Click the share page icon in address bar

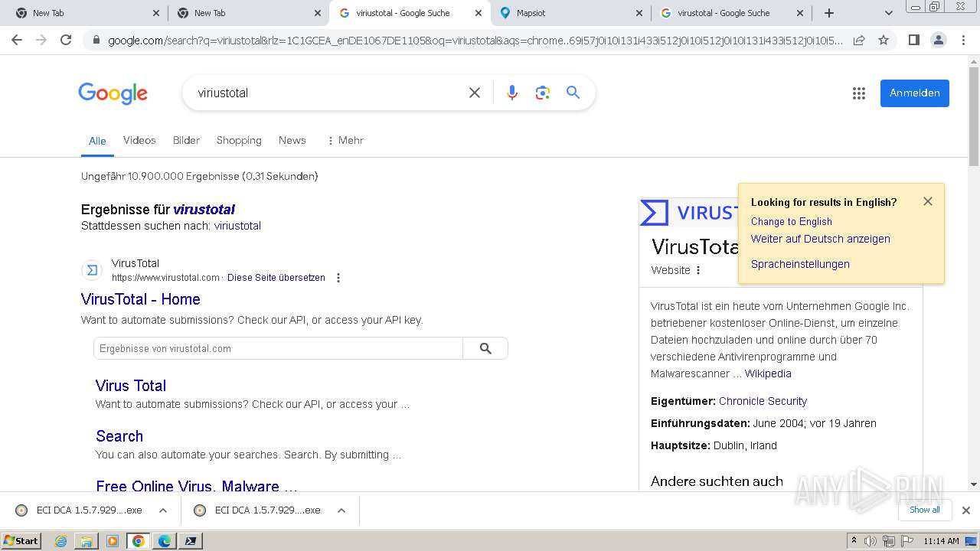pyautogui.click(x=859, y=40)
